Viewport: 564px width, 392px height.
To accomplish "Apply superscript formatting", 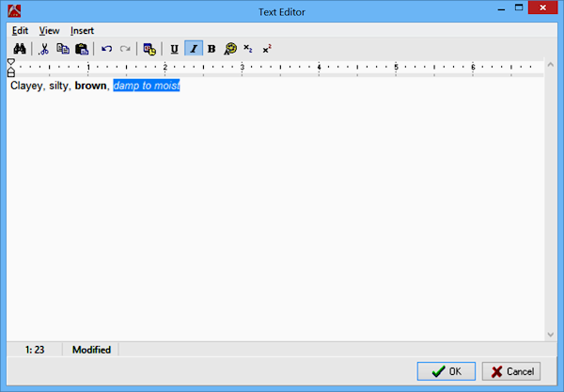I will (267, 49).
